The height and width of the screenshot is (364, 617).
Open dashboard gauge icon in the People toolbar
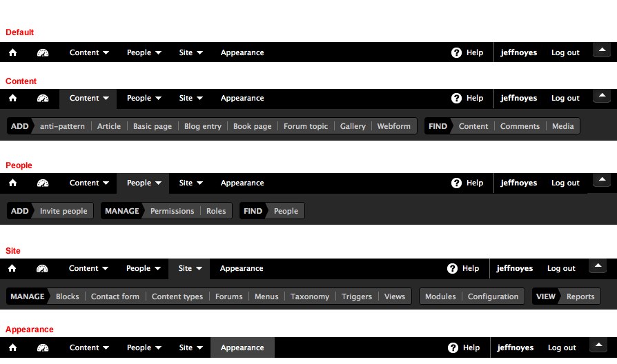click(x=43, y=183)
